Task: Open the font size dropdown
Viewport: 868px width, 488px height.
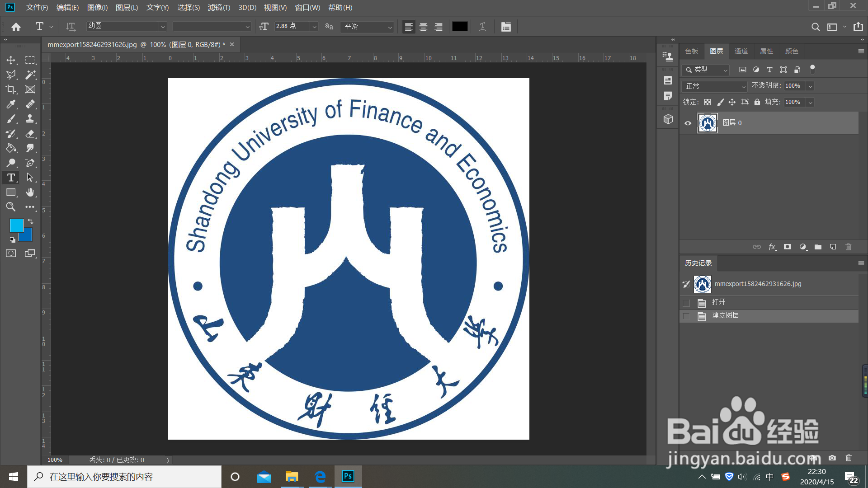Action: [x=314, y=27]
